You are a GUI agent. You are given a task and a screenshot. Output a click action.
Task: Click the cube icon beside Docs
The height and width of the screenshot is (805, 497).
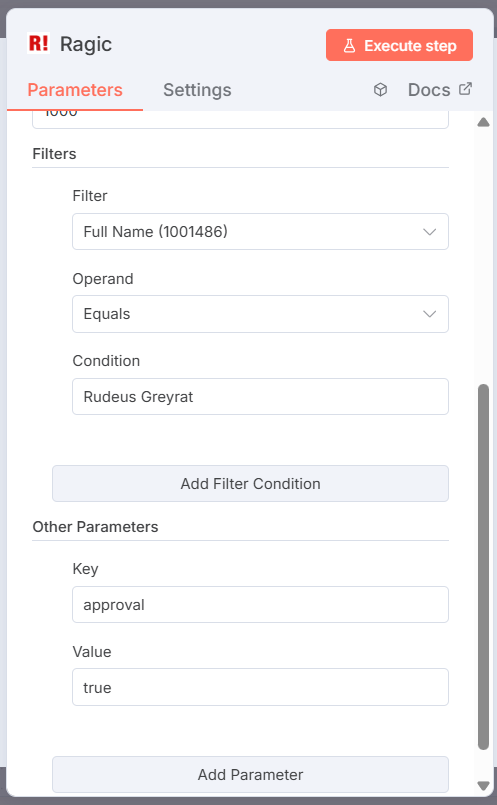[380, 90]
